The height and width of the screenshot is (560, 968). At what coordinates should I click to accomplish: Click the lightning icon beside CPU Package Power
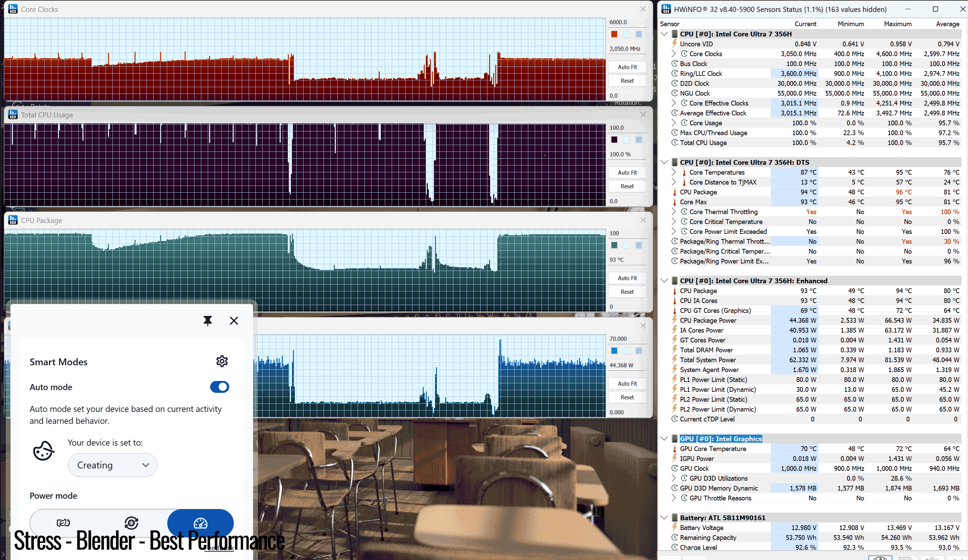[674, 320]
